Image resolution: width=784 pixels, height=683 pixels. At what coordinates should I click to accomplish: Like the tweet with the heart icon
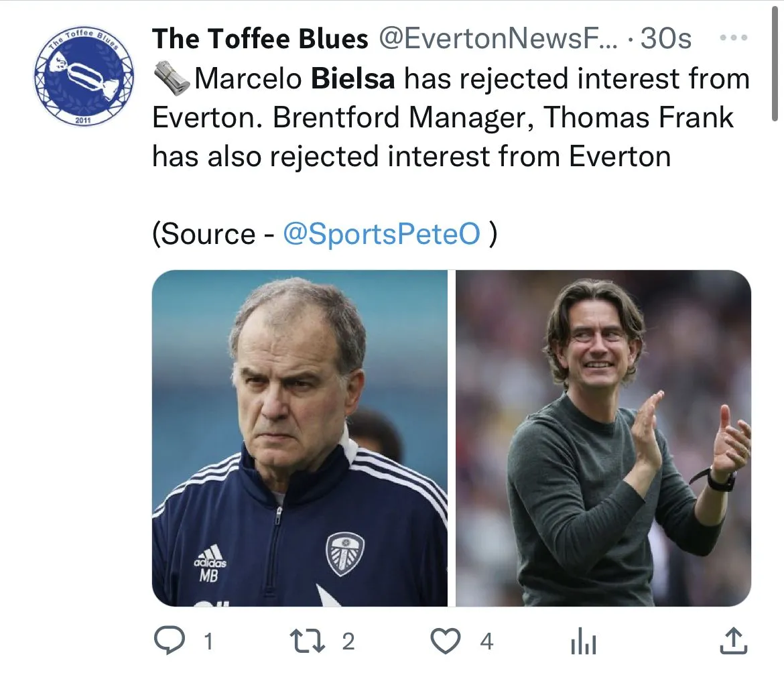(x=445, y=642)
